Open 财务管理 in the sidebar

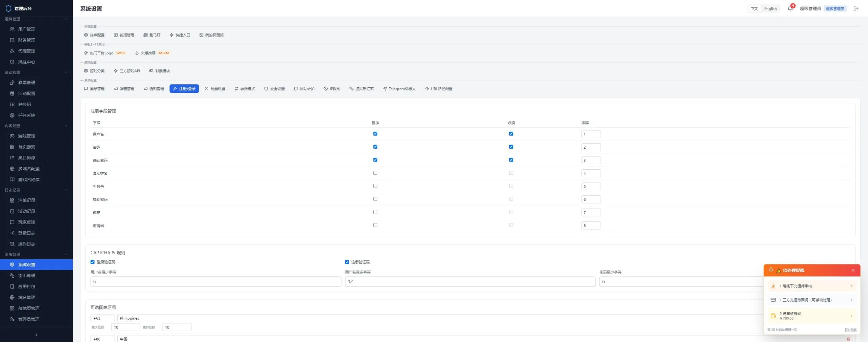tap(36, 40)
